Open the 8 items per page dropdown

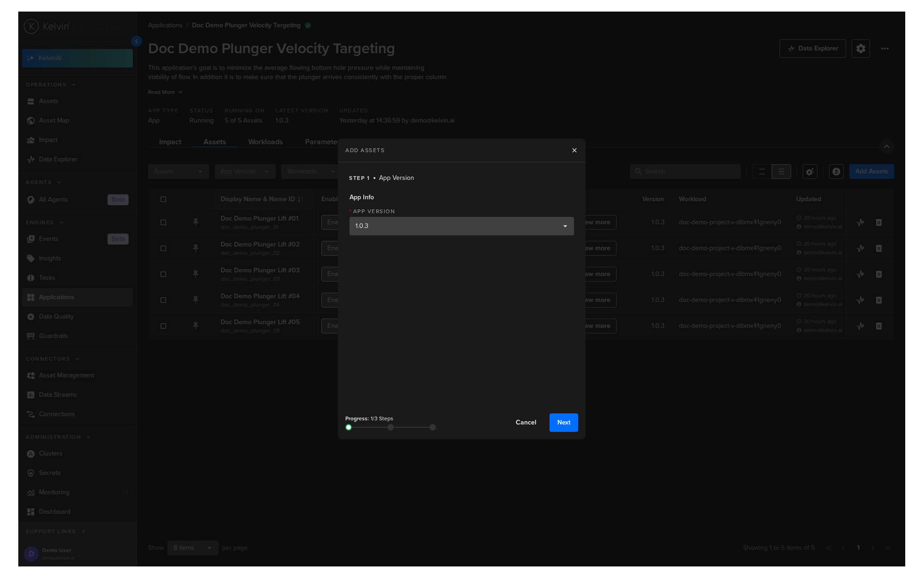192,548
